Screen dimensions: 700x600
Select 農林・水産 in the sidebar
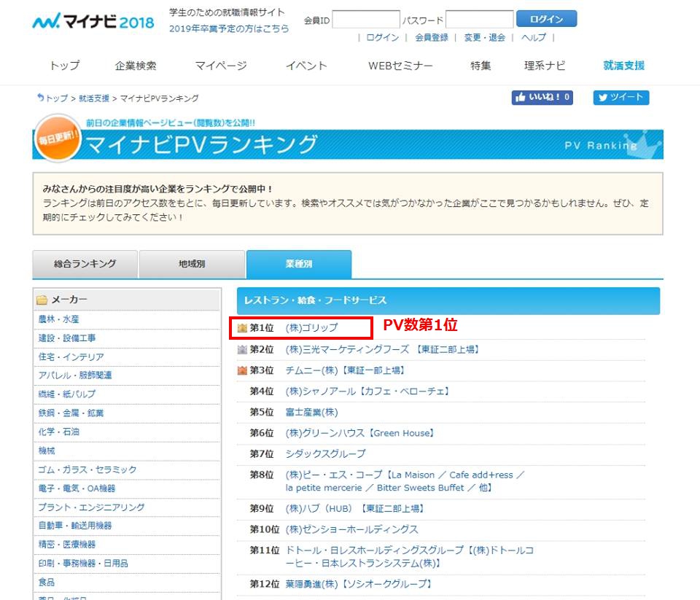(x=58, y=319)
